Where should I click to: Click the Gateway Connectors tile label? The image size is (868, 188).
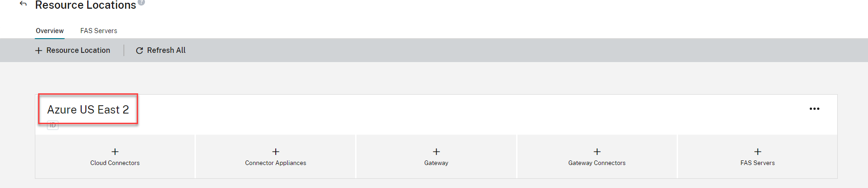tap(597, 163)
